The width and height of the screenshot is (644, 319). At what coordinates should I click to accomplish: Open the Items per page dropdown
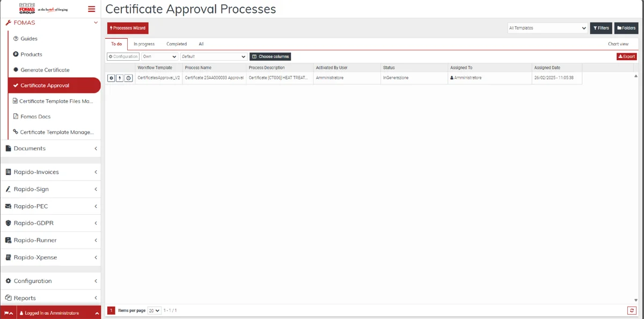154,310
